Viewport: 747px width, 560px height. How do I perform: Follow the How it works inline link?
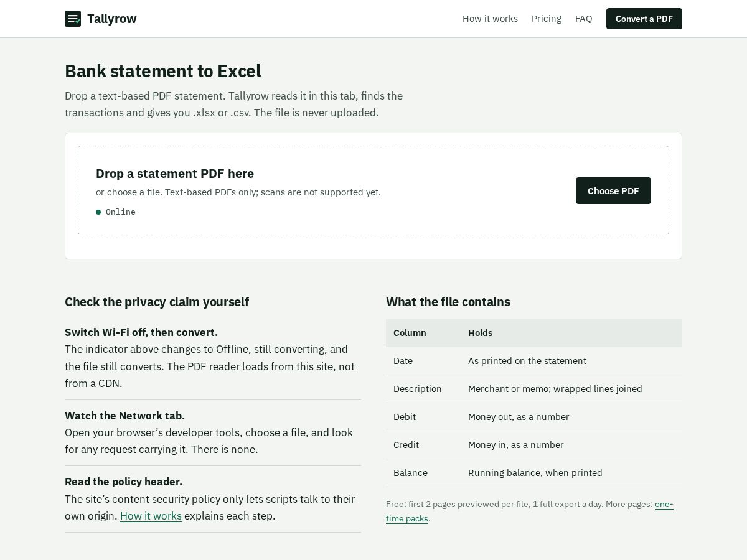(151, 516)
